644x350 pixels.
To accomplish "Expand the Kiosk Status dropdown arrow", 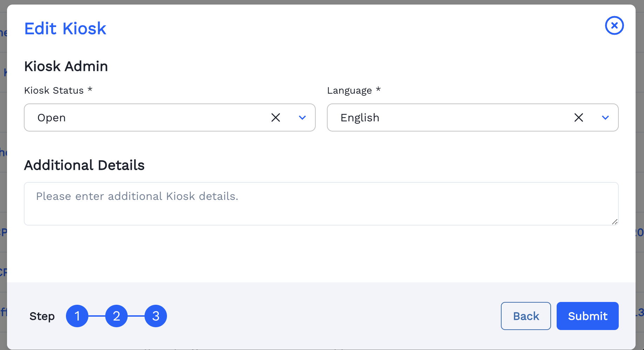I will (302, 118).
